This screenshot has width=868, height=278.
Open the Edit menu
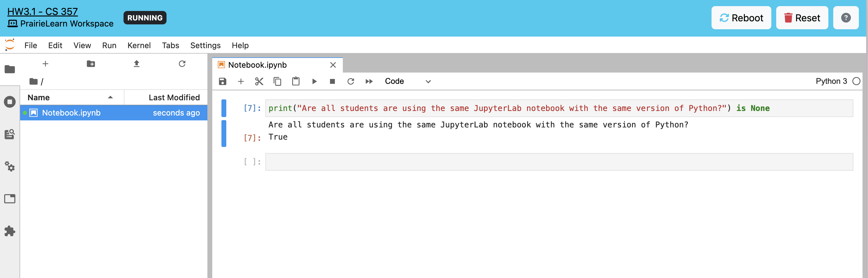tap(55, 45)
